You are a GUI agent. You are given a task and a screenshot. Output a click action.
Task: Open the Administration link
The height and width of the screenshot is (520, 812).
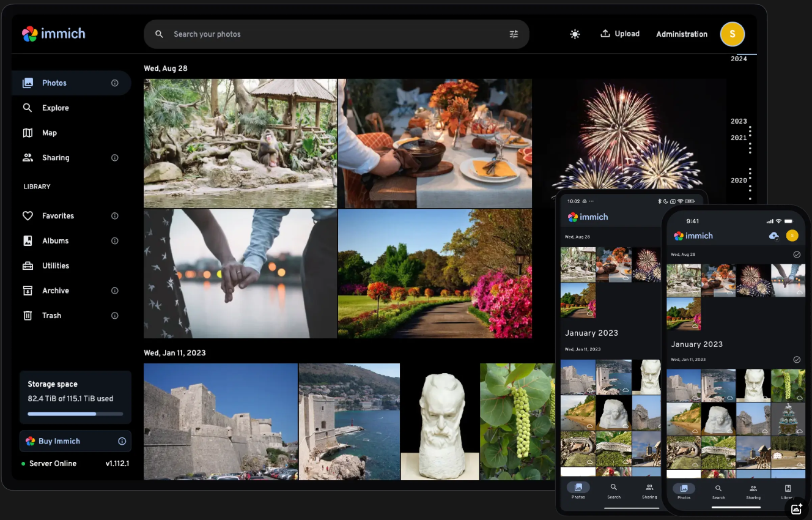click(682, 34)
